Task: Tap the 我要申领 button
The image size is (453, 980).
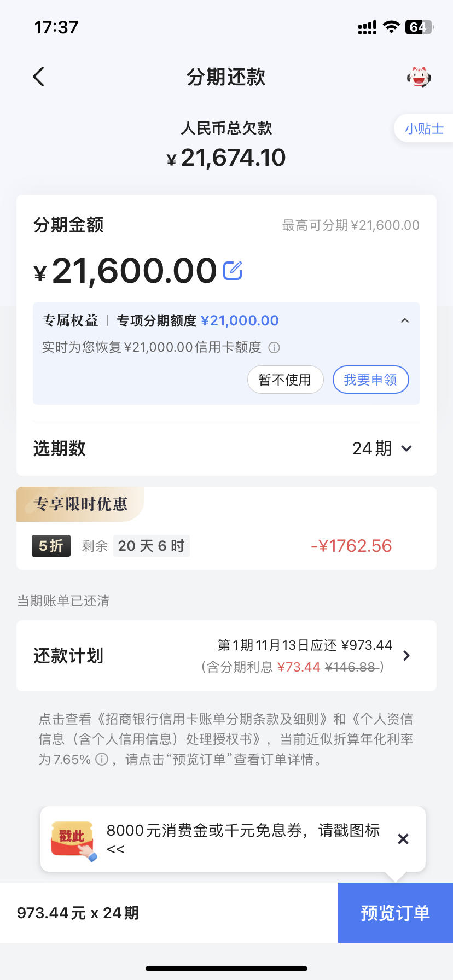Action: tap(370, 380)
